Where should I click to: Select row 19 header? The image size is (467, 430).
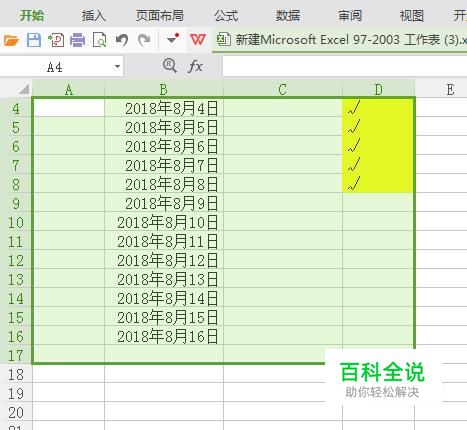point(16,394)
